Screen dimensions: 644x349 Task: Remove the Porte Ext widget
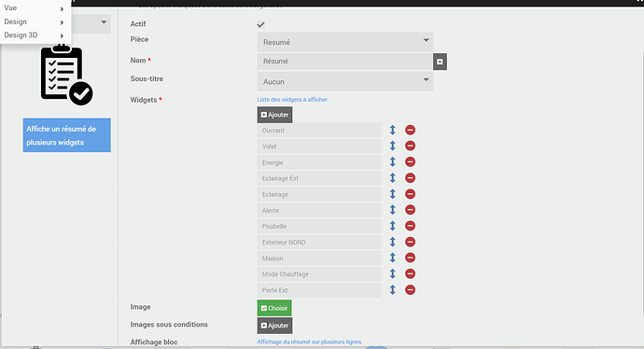pos(410,290)
